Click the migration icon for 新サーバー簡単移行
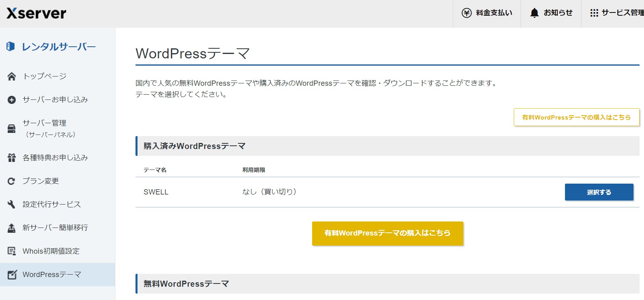Viewport: 644px width, 300px height. tap(12, 228)
